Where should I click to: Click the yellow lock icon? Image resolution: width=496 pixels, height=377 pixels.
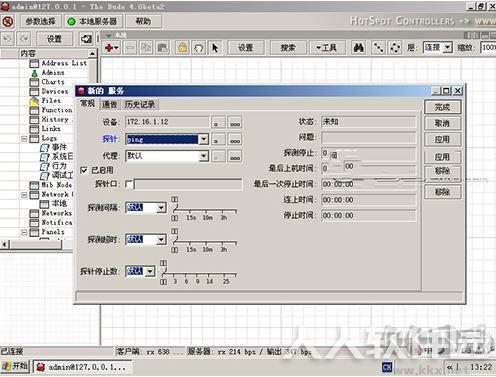(x=182, y=48)
